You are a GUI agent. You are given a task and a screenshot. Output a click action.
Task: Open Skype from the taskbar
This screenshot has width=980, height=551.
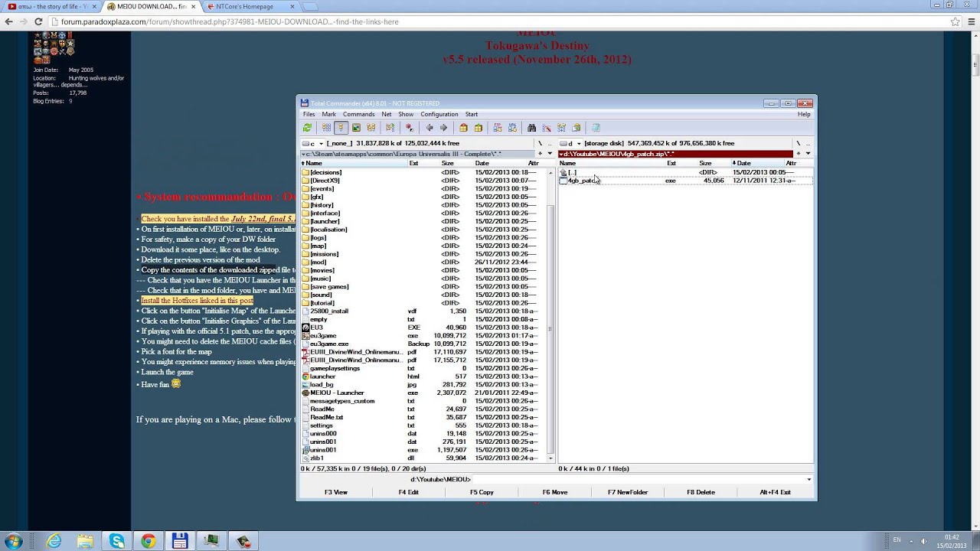[x=116, y=542]
